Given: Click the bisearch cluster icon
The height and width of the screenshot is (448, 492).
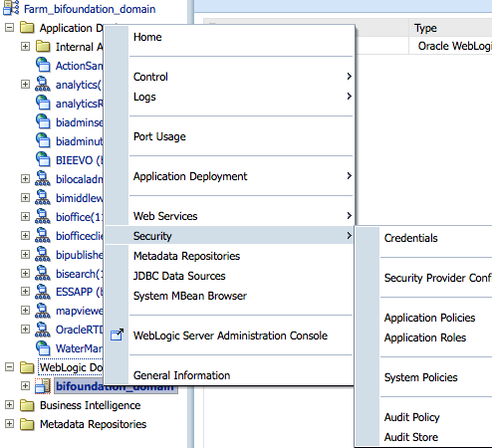Looking at the screenshot, I should coord(43,273).
